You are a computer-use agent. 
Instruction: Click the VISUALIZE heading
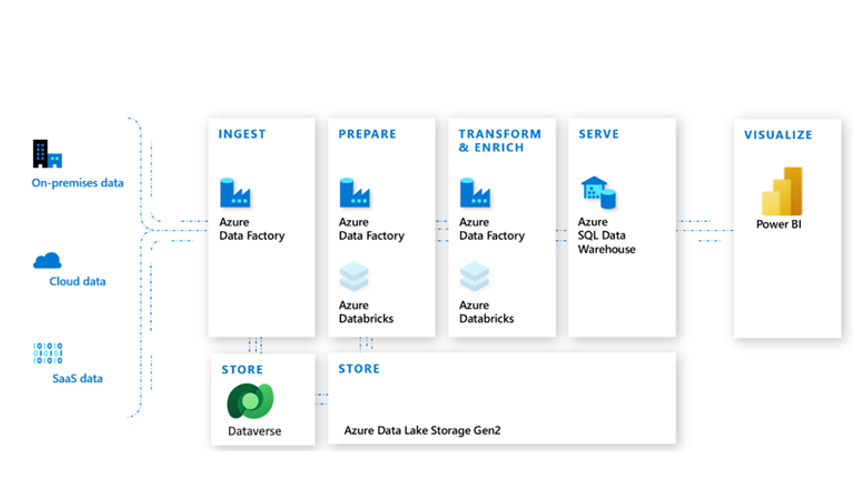pos(778,135)
